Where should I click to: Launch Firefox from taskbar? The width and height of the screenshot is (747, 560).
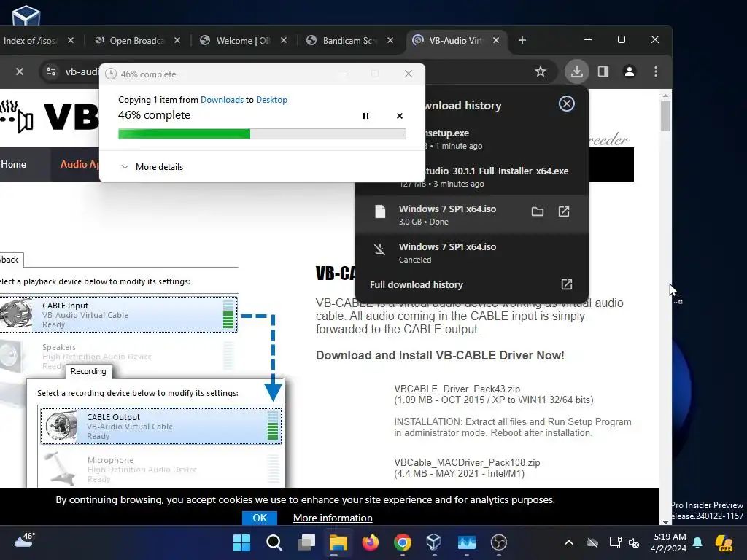coord(370,542)
